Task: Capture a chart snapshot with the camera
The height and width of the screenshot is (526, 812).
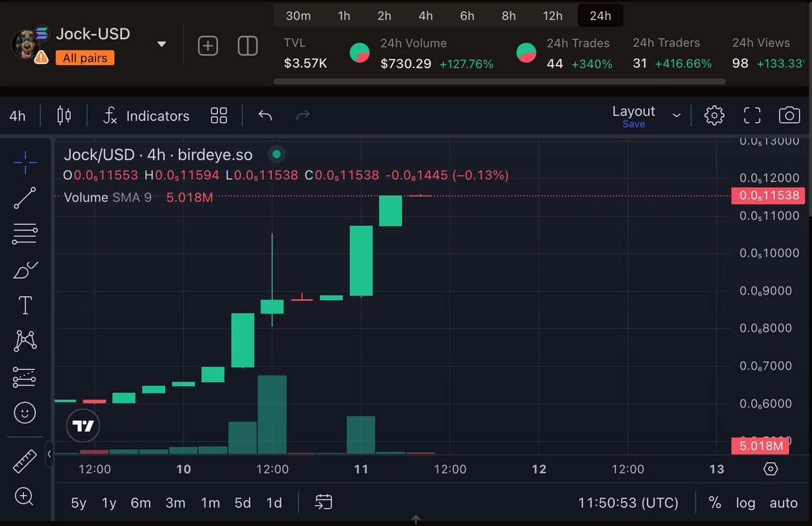Action: 790,115
